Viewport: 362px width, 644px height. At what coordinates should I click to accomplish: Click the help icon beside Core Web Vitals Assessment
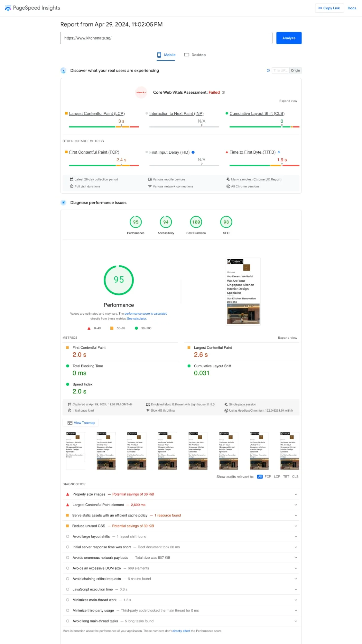click(223, 92)
